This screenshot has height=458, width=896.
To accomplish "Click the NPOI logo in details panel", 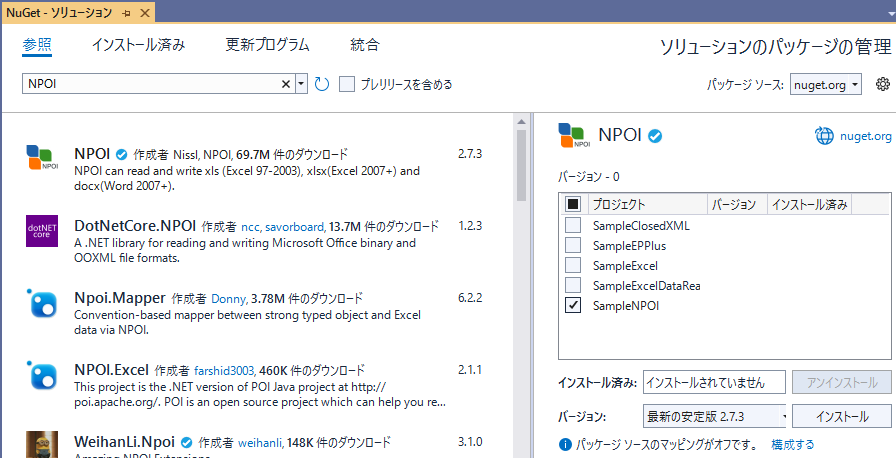I will tap(574, 135).
